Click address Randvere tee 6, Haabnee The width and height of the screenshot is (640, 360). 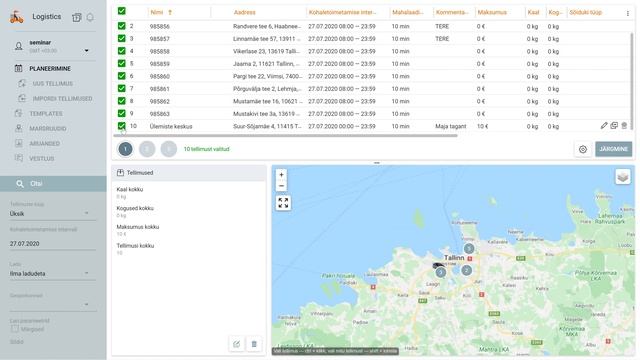click(x=267, y=26)
